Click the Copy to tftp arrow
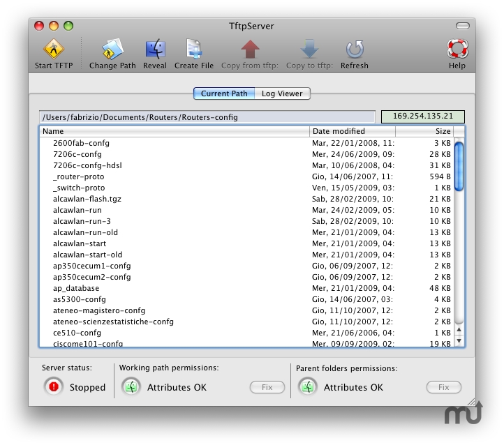Viewport: 504px width, 445px height. [x=309, y=50]
